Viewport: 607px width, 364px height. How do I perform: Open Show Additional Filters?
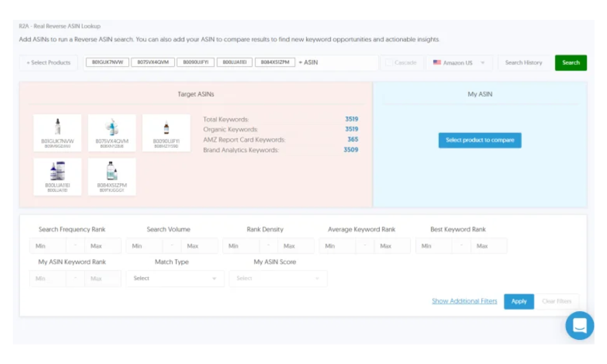(x=464, y=301)
